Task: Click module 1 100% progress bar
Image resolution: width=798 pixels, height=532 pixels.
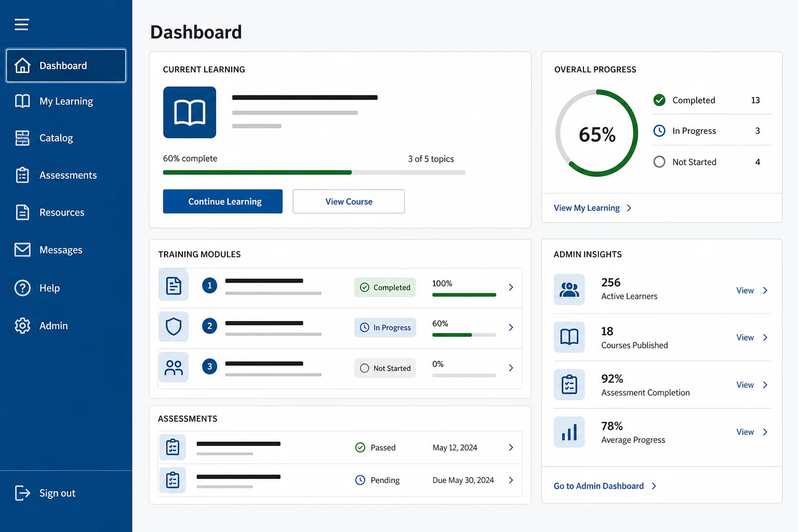Action: [x=464, y=295]
